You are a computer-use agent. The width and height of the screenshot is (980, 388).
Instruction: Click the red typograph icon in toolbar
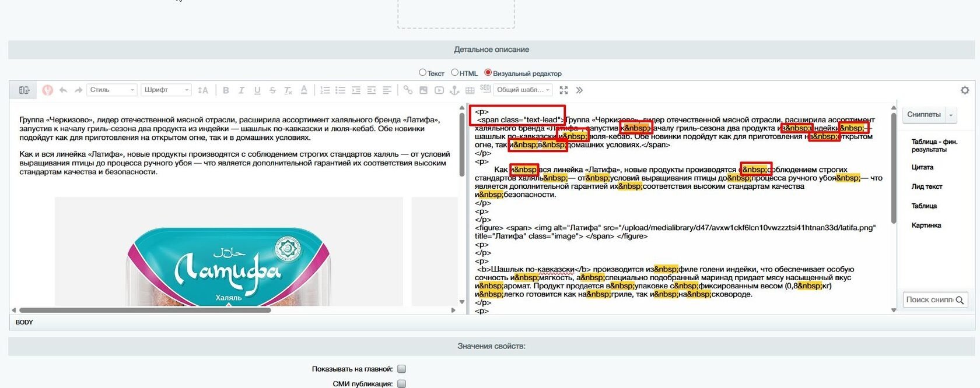tap(48, 90)
